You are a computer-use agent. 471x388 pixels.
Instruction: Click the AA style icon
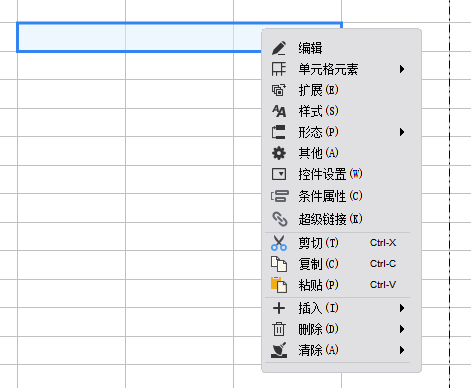pos(279,111)
